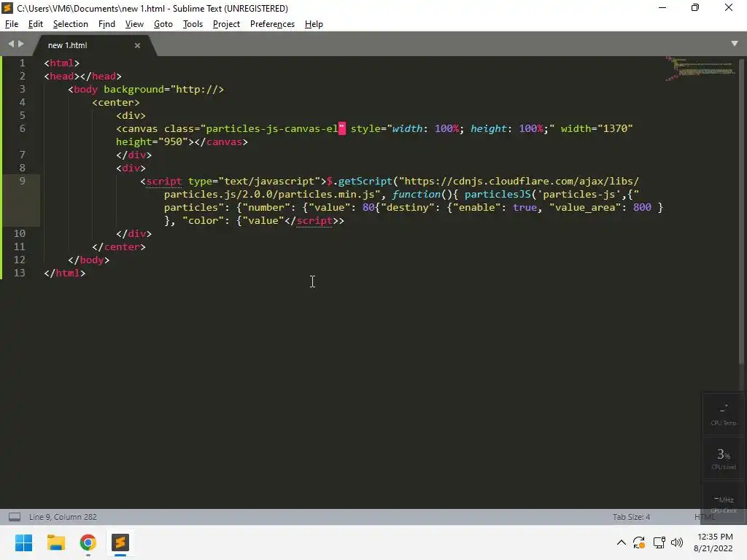747x560 pixels.
Task: Open network settings tray icon
Action: [x=659, y=542]
